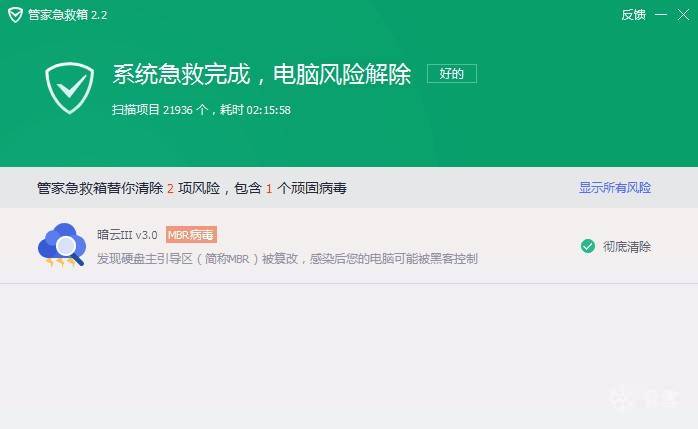Click the green 彻底清除 checkmark icon
The image size is (698, 429).
coord(588,246)
